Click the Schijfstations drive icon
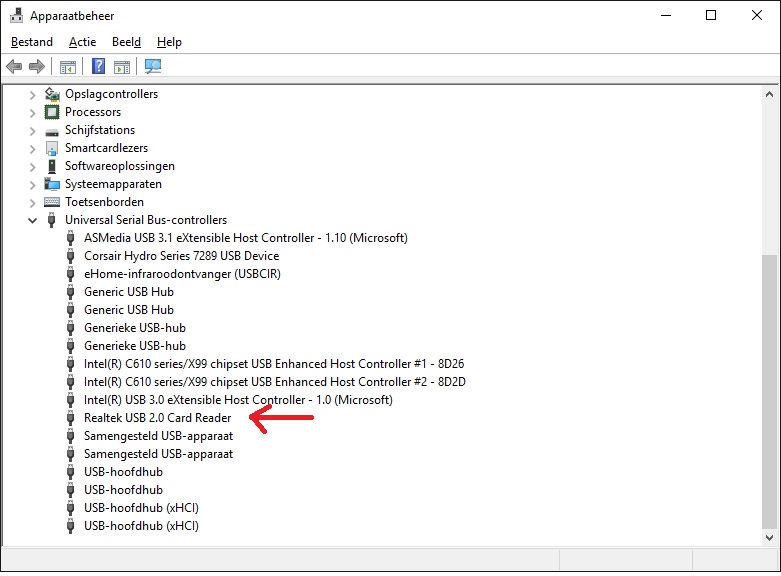 pos(52,132)
